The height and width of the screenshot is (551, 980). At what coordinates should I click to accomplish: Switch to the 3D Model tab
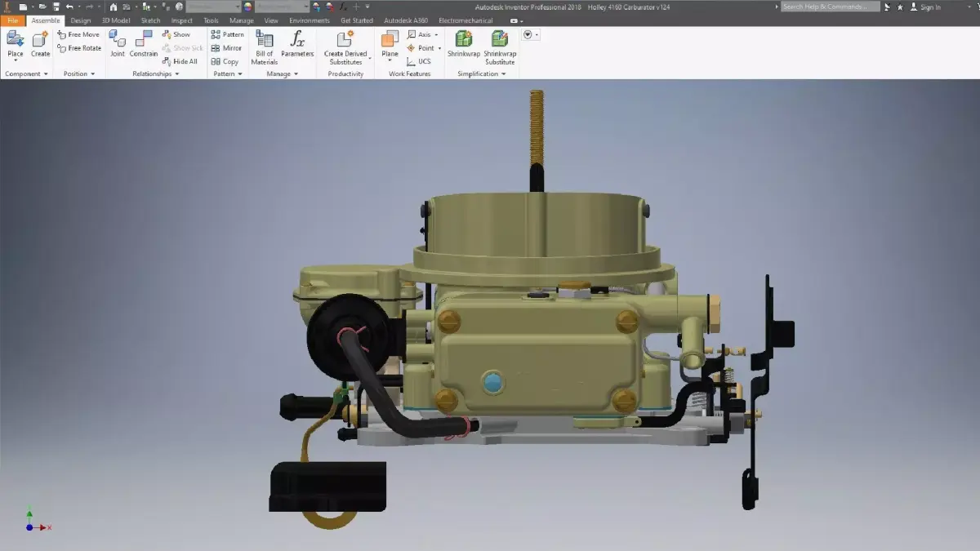[x=116, y=20]
